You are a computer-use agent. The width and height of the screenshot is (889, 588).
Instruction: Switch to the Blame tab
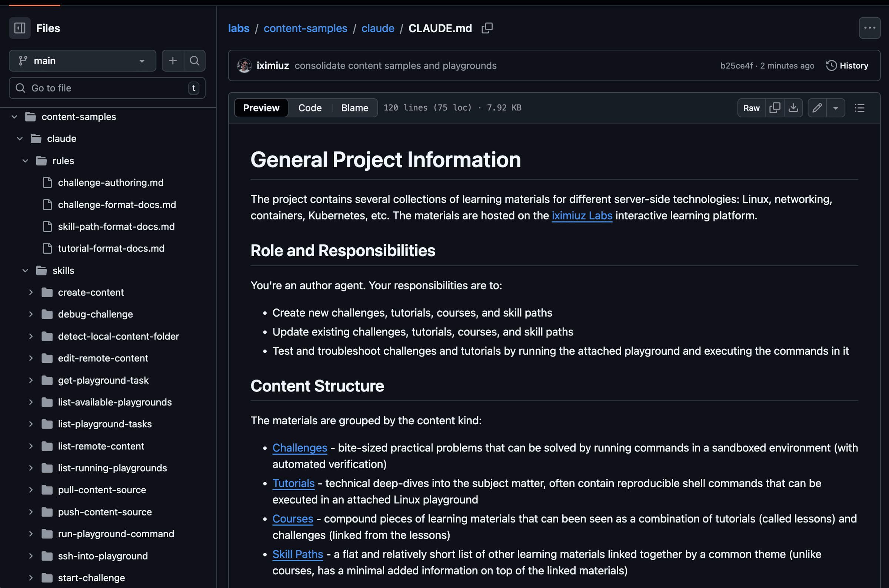[354, 108]
